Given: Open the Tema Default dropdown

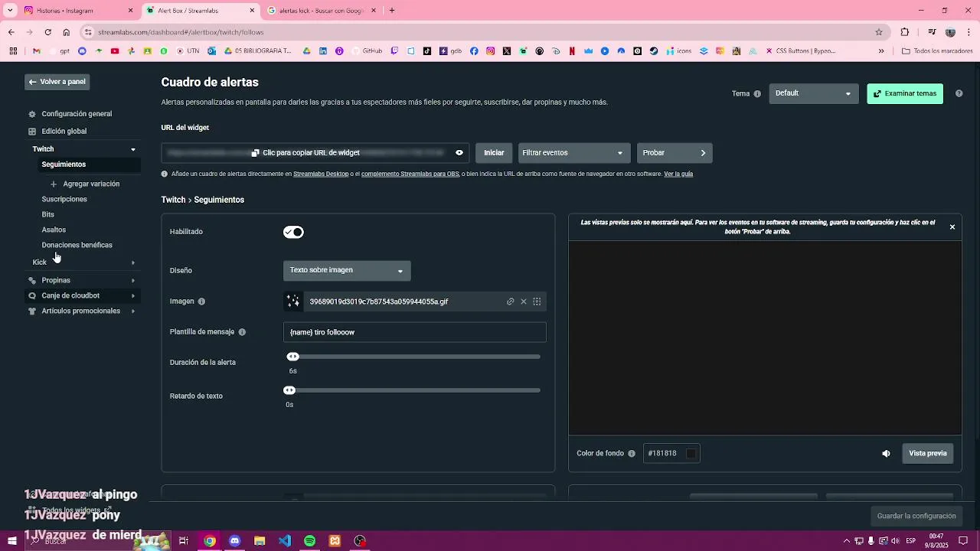Looking at the screenshot, I should click(814, 93).
